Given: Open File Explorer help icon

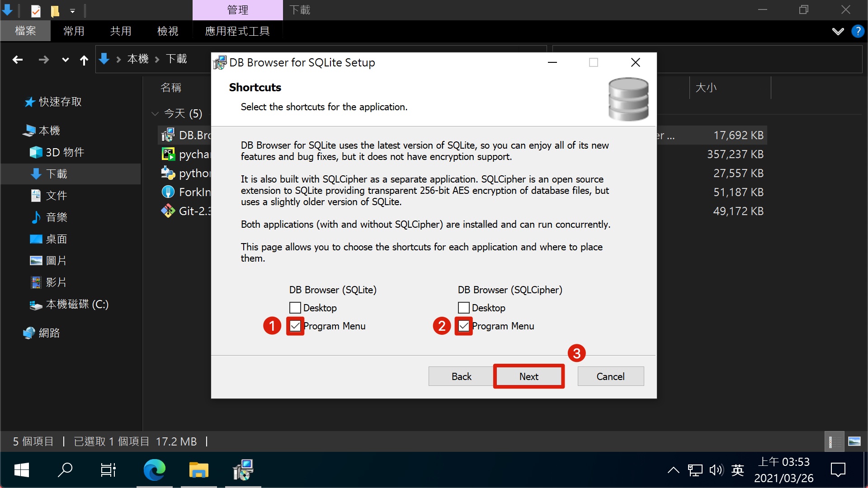Looking at the screenshot, I should [858, 31].
